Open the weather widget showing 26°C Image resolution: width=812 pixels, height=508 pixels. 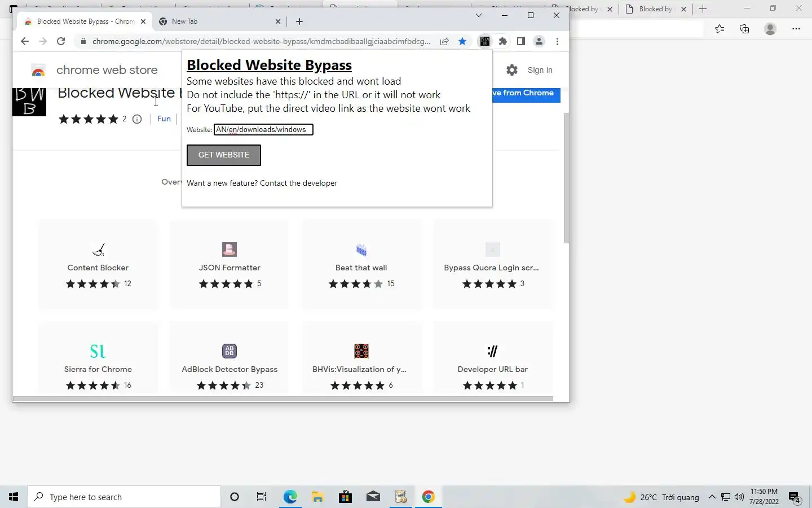pyautogui.click(x=661, y=497)
